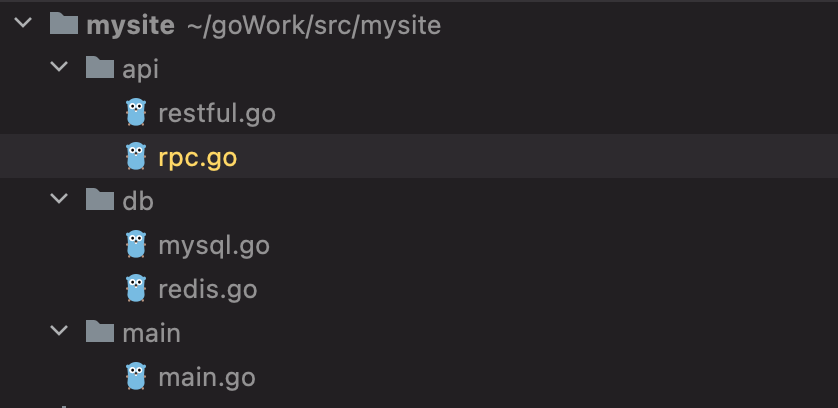Click the api folder icon
The image size is (838, 408).
(x=99, y=68)
